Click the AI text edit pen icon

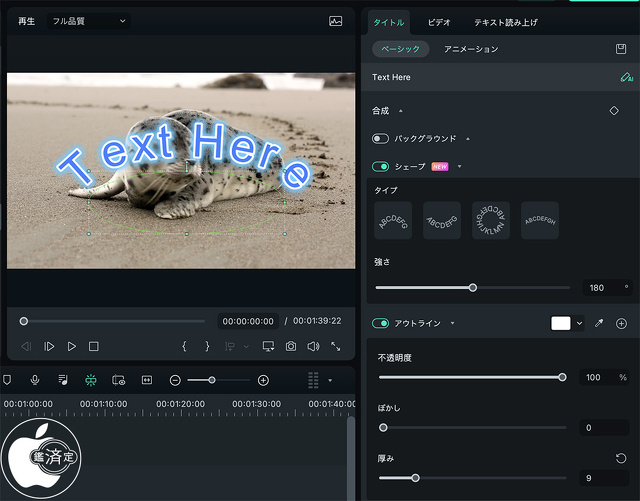pyautogui.click(x=626, y=77)
